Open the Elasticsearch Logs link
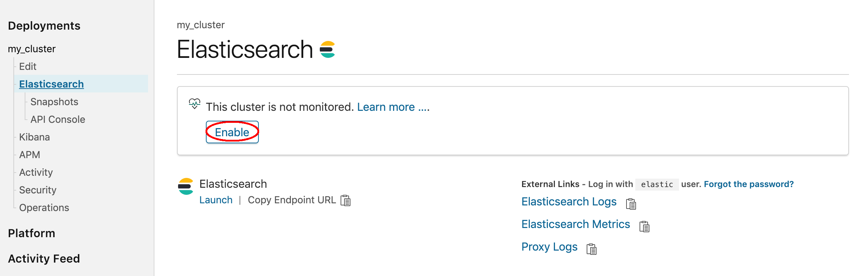 pos(569,202)
